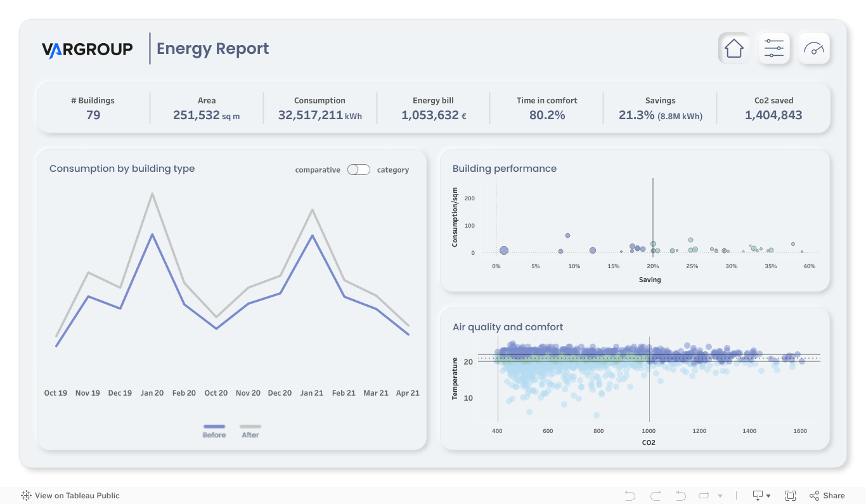
Task: Click the Before line peak at Jan 20
Action: pos(152,234)
